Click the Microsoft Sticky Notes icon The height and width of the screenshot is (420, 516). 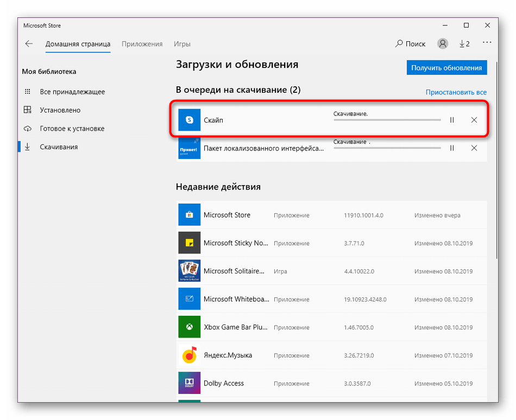[189, 243]
